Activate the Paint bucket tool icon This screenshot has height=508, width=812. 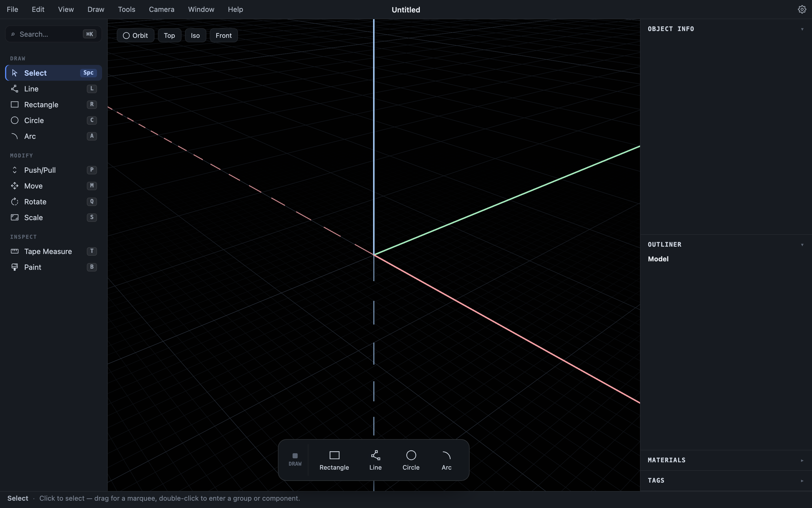coord(14,267)
